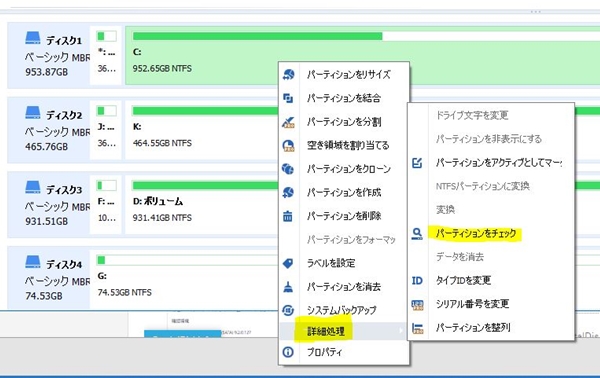Click the Check Partition magnifier icon
600x378 pixels.
[x=417, y=233]
